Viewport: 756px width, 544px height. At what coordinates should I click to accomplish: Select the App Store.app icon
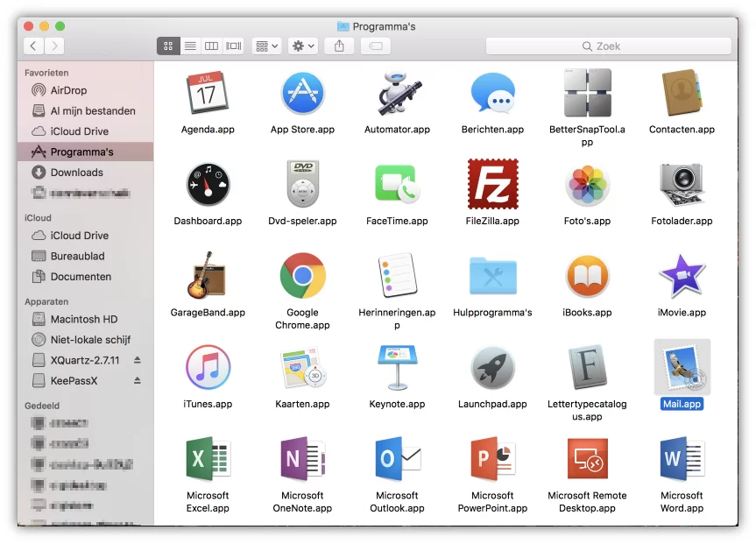(x=302, y=93)
